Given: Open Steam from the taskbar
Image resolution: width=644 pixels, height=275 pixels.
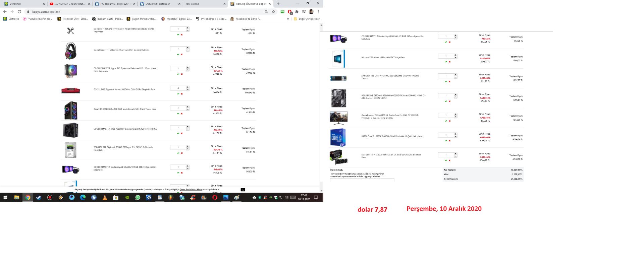Looking at the screenshot, I should 39,198.
